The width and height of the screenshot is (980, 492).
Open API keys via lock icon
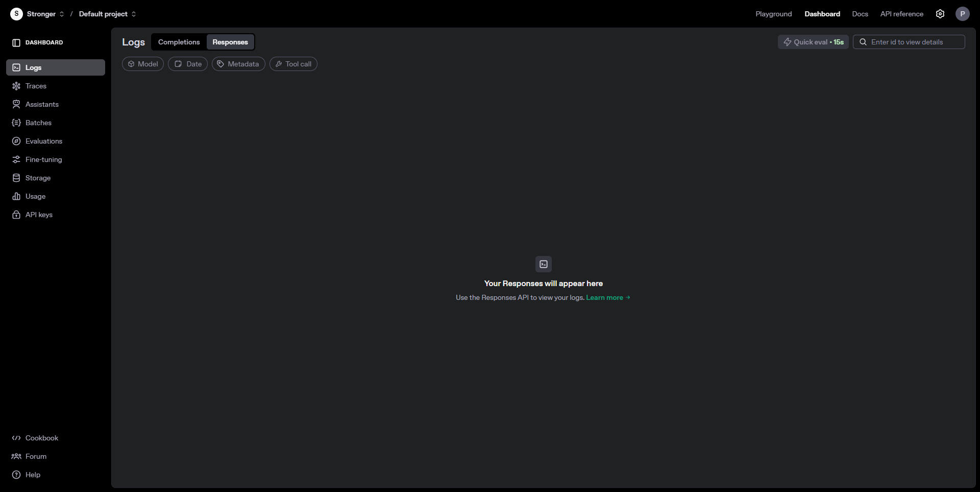16,215
